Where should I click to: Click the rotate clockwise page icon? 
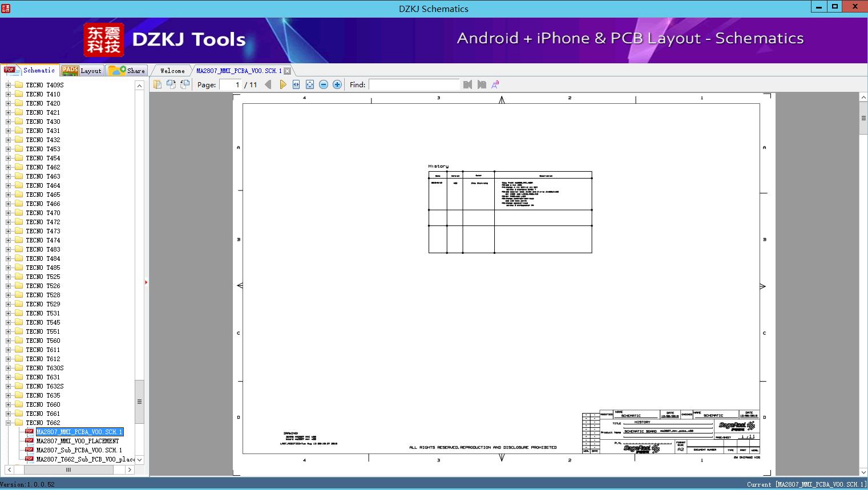(x=184, y=84)
